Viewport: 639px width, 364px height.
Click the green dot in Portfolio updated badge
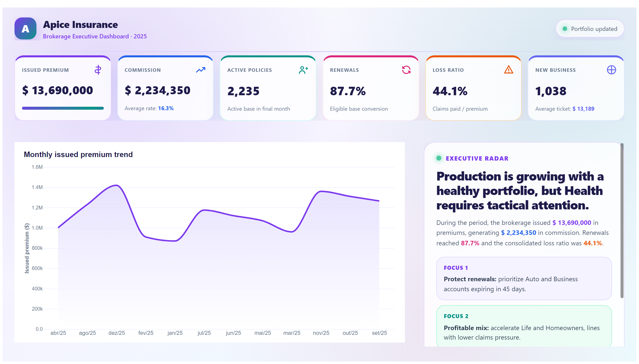[x=564, y=29]
